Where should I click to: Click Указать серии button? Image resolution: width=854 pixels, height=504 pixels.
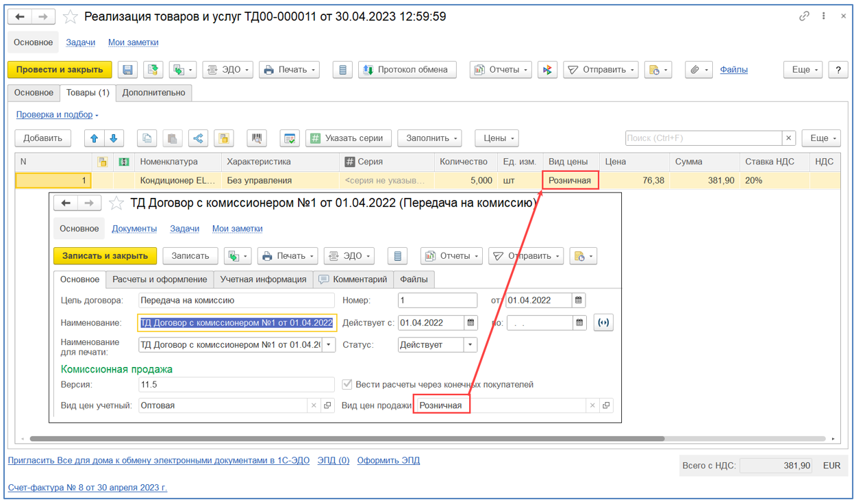349,138
